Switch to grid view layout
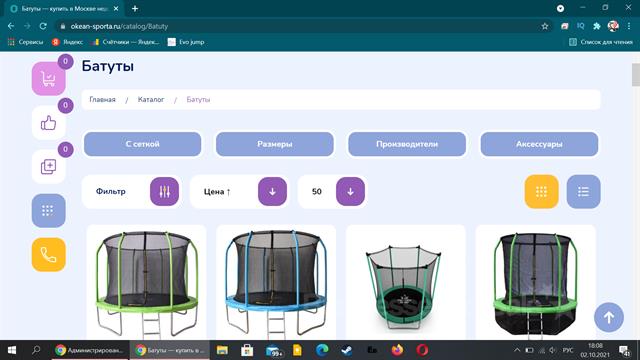Screen dimensions: 640x360 (541, 191)
